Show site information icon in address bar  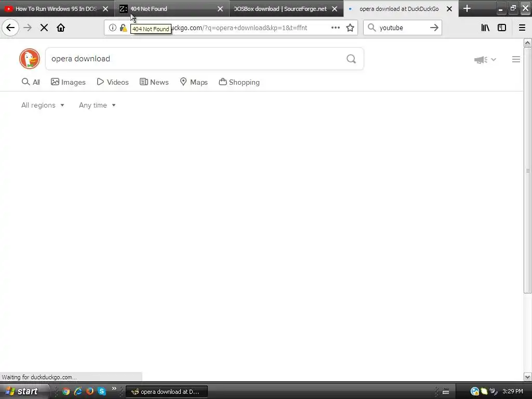pyautogui.click(x=113, y=28)
